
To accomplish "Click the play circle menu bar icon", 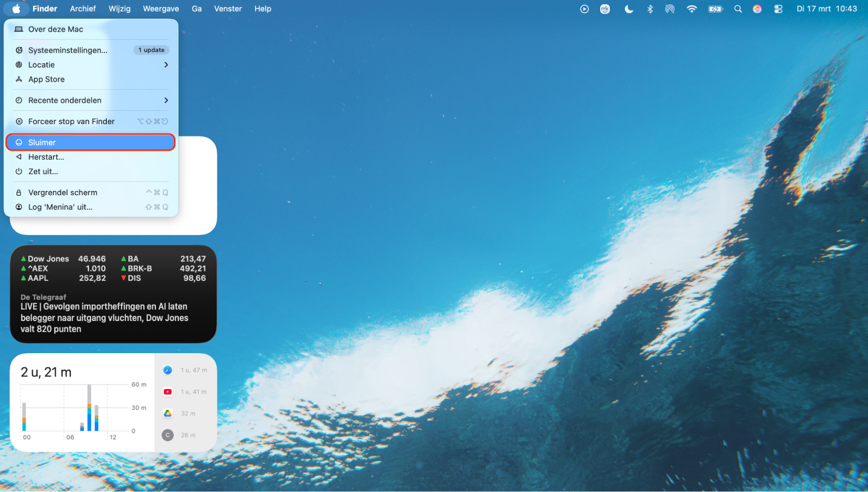I will (x=584, y=9).
